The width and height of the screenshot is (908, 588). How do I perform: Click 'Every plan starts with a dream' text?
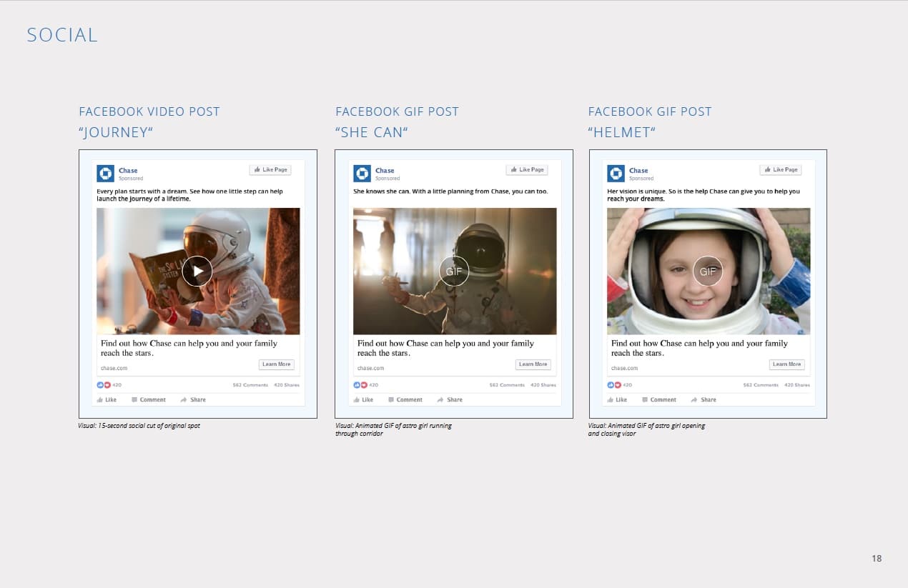click(x=189, y=195)
